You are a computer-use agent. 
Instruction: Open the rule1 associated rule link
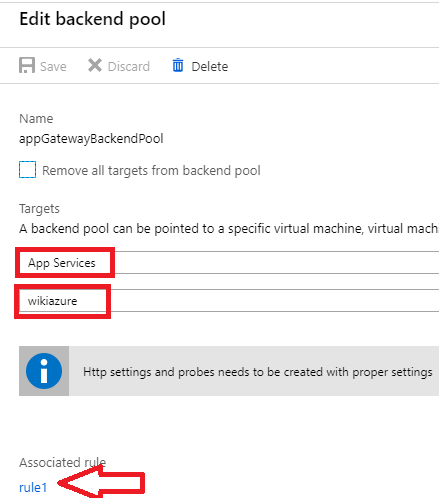coord(33,487)
